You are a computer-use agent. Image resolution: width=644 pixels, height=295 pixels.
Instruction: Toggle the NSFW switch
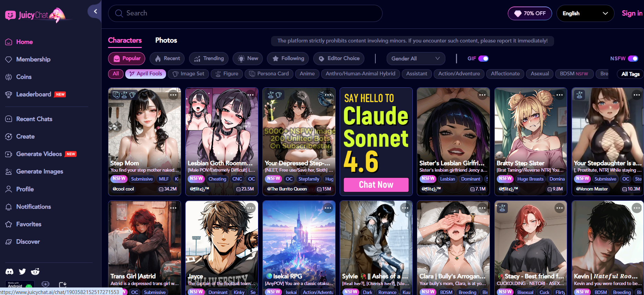click(633, 59)
